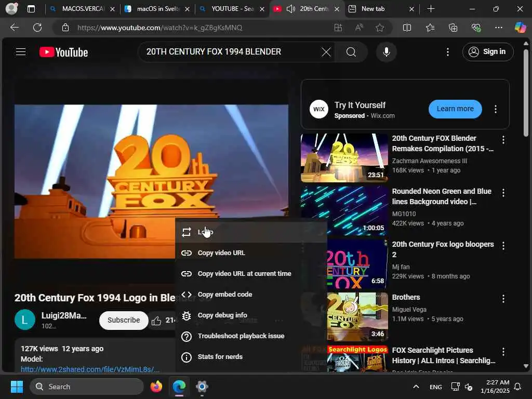
Task: Show hidden system tray icons chevron
Action: (416, 387)
